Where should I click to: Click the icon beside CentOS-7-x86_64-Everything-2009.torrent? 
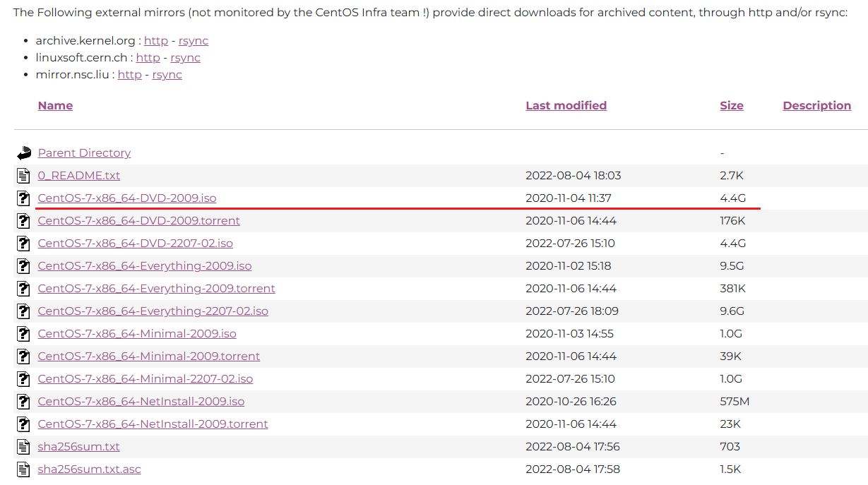(x=24, y=288)
